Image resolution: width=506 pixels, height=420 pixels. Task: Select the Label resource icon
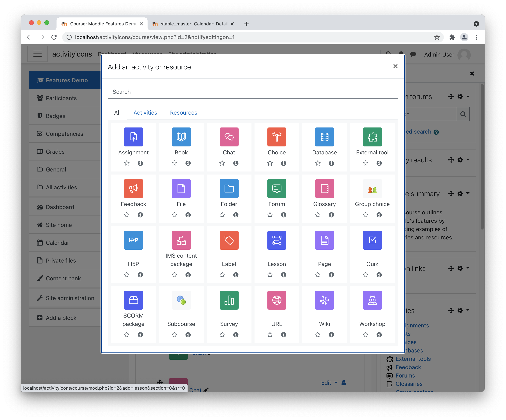coord(229,240)
